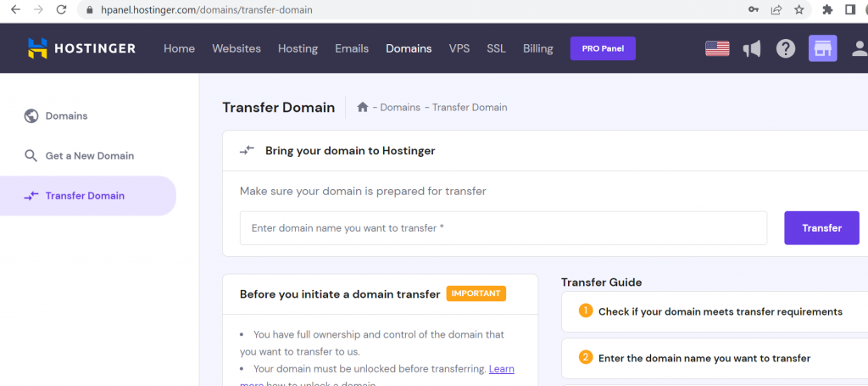Click the browser back arrow
Screen dimensions: 868x386
coord(15,9)
